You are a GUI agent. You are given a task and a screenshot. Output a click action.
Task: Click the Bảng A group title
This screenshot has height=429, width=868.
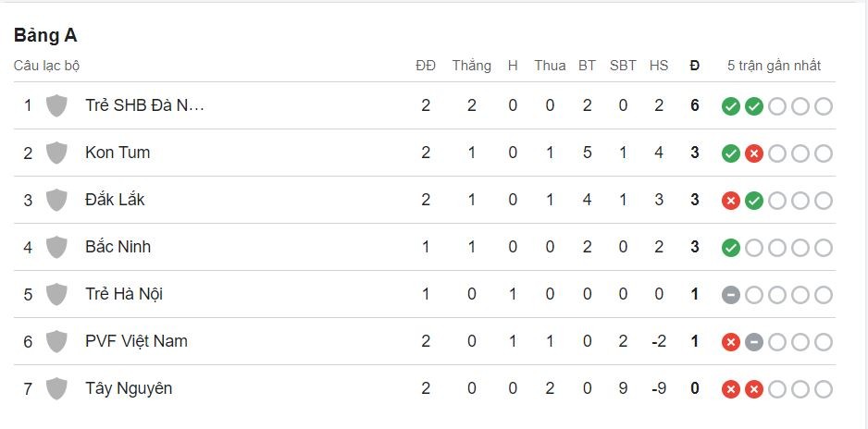[x=45, y=35]
